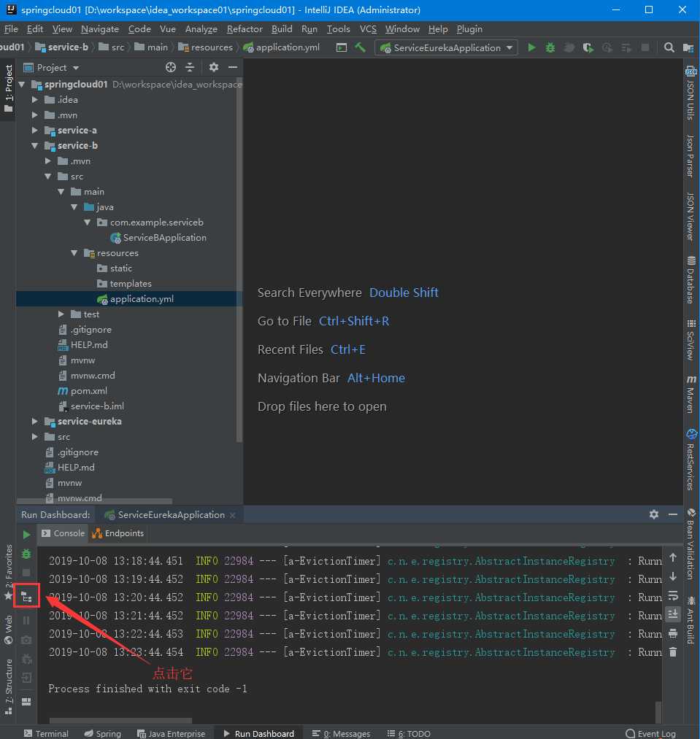Select pom.xml under service-b
700x739 pixels.
(x=83, y=391)
